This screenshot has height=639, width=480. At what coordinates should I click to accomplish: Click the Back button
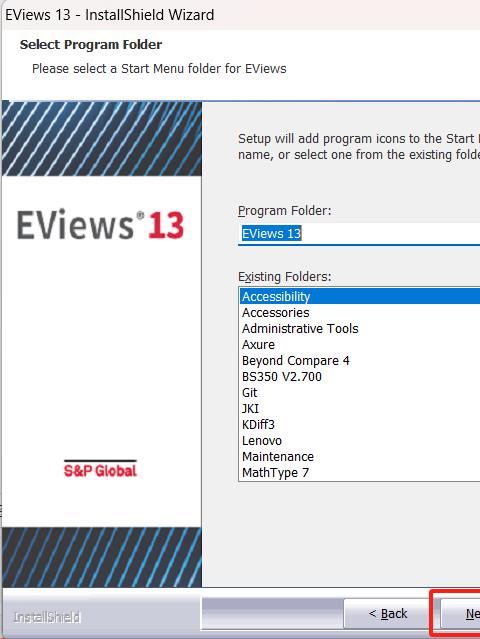coord(388,613)
